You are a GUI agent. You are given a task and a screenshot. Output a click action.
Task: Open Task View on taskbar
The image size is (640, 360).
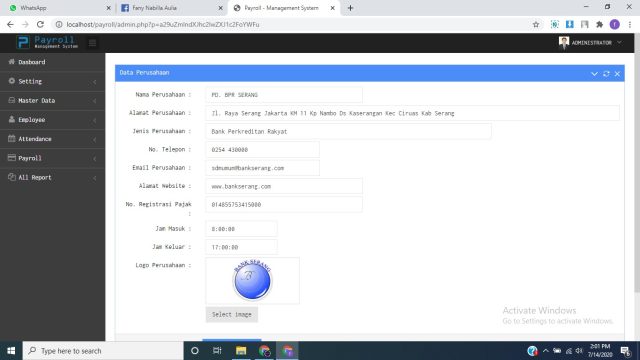(x=217, y=351)
